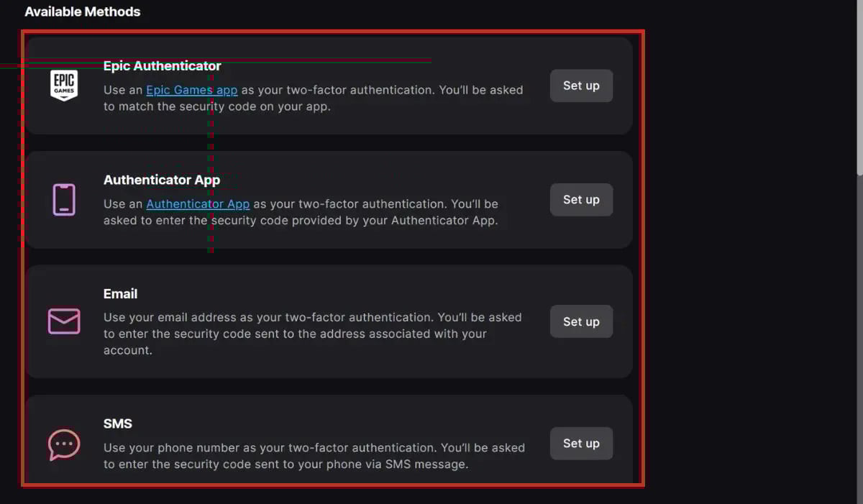This screenshot has height=504, width=863.
Task: Set up the Epic Authenticator method
Action: (581, 86)
